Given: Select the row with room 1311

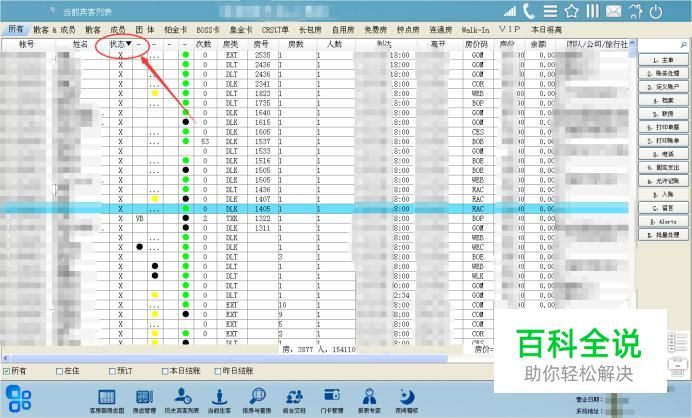Looking at the screenshot, I should tap(314, 228).
